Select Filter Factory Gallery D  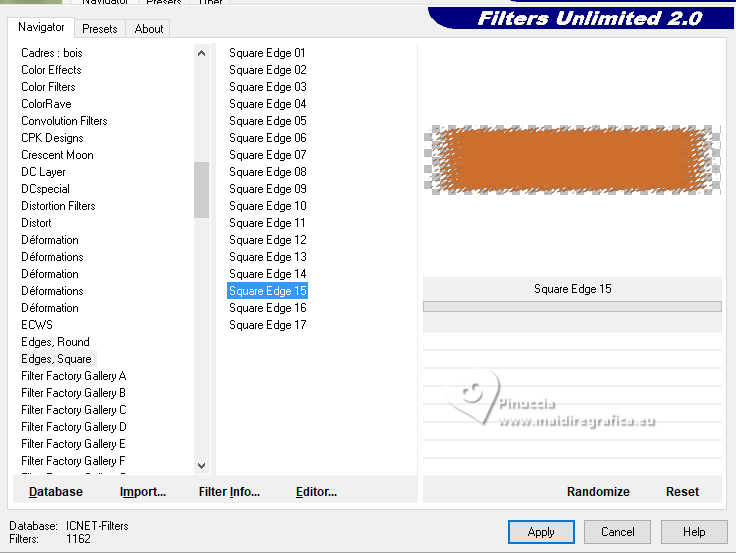74,427
